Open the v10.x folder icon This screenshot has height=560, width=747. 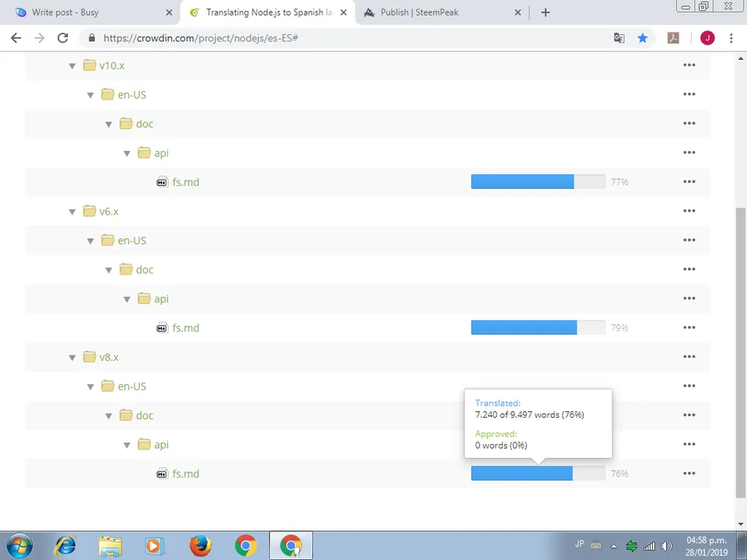89,65
